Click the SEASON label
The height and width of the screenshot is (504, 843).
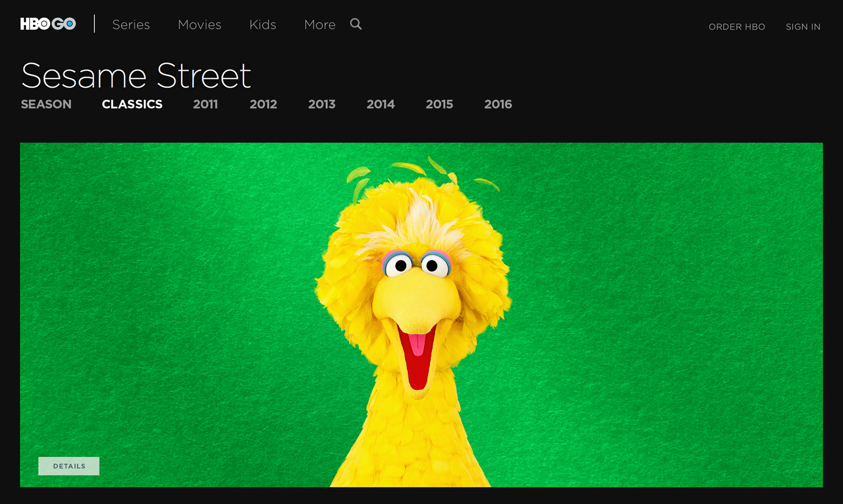tap(46, 104)
